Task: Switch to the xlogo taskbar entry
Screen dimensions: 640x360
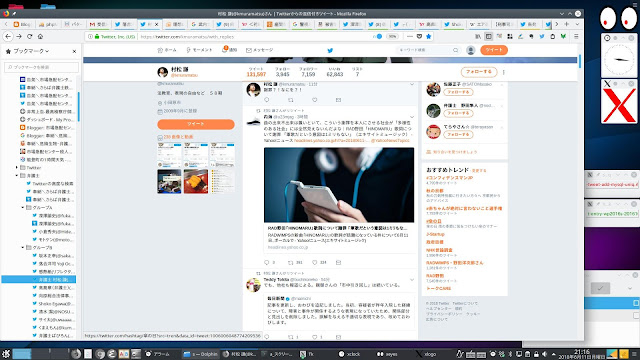Action: (426, 354)
